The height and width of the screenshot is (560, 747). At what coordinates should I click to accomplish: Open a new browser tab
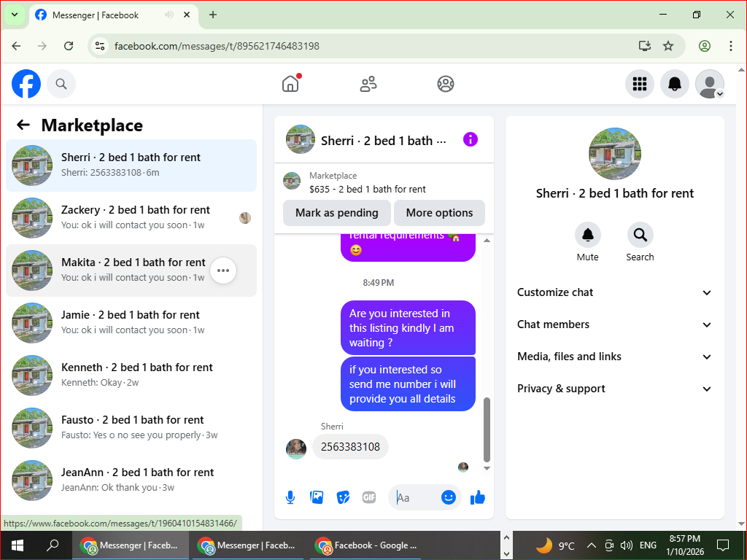(x=213, y=15)
